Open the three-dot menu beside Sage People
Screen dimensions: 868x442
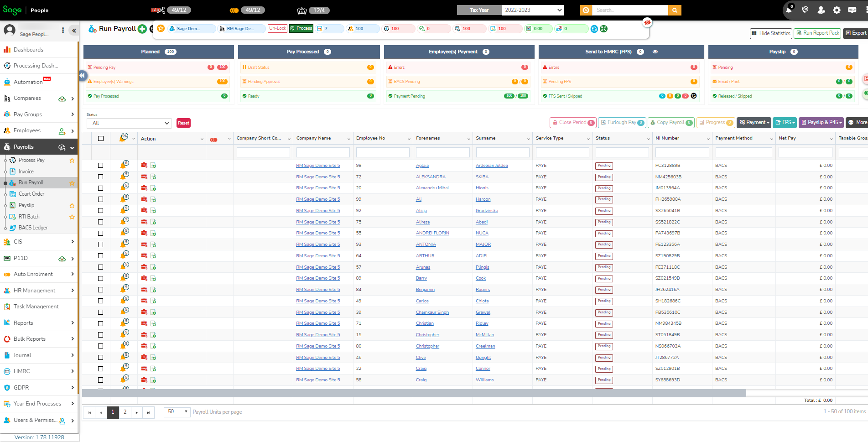(63, 31)
